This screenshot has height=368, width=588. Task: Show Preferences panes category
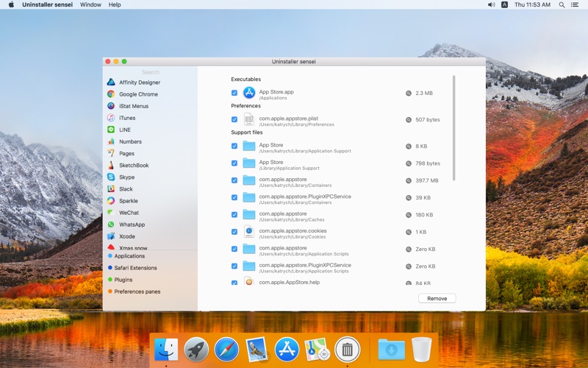click(137, 291)
